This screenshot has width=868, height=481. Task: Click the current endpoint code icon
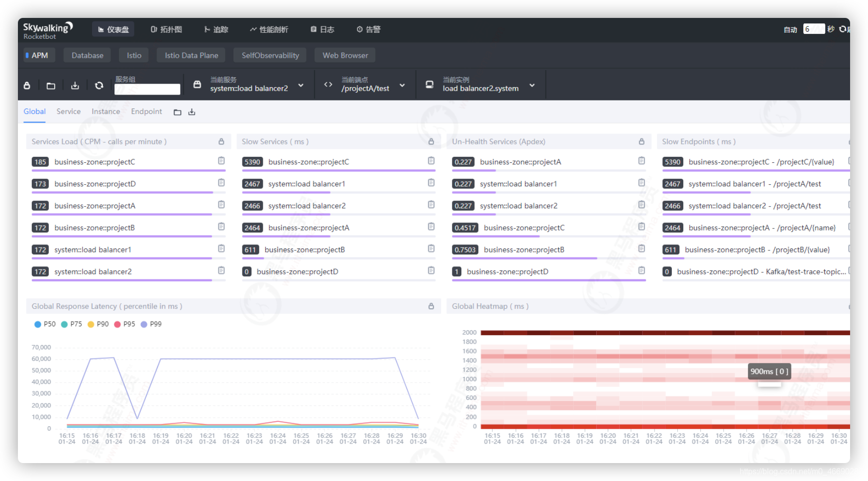[328, 85]
